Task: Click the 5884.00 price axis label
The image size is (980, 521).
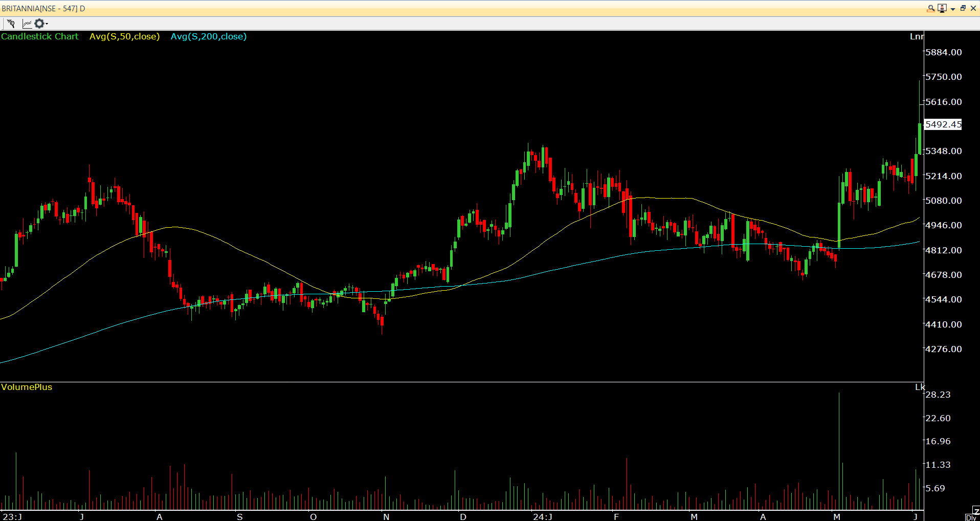Action: [944, 52]
